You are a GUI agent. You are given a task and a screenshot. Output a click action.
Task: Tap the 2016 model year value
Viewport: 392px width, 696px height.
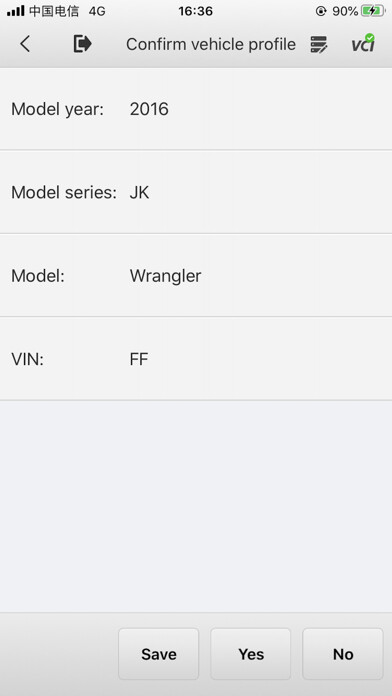[149, 109]
